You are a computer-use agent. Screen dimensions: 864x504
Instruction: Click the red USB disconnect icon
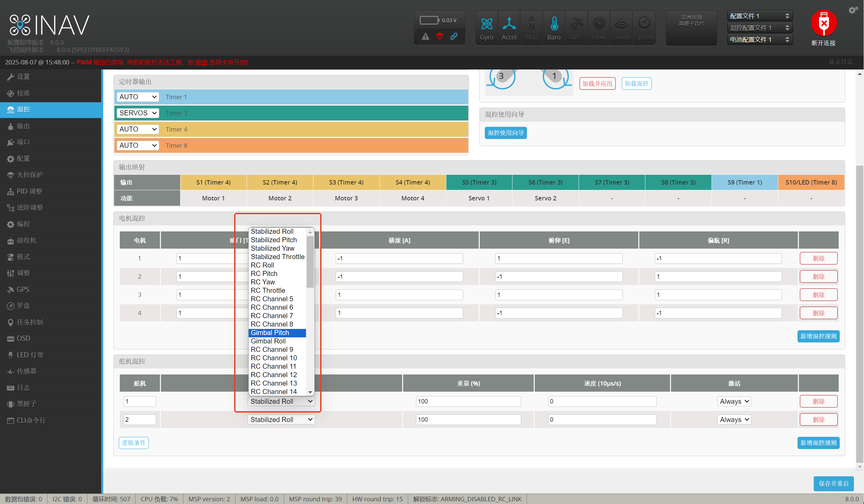824,23
